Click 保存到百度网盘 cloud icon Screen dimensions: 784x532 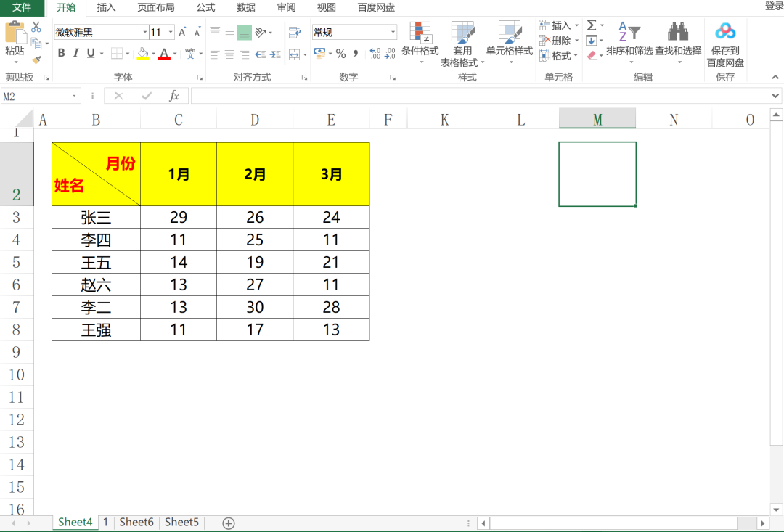pyautogui.click(x=725, y=31)
